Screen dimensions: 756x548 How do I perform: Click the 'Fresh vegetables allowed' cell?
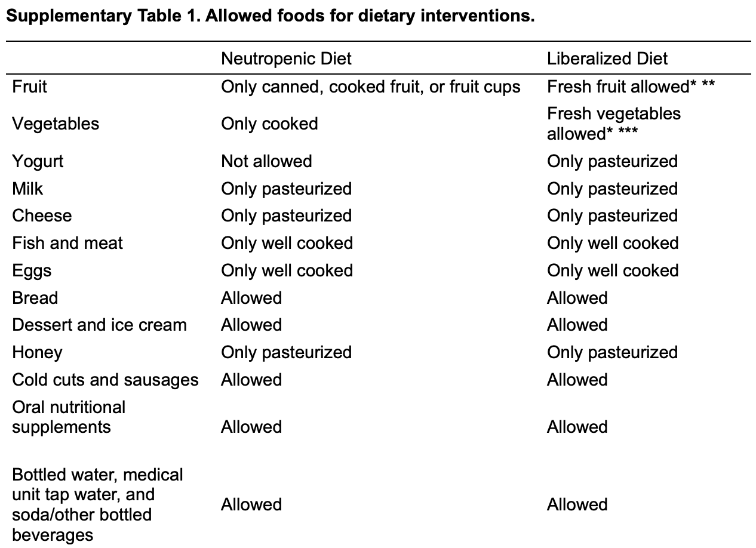coord(613,124)
